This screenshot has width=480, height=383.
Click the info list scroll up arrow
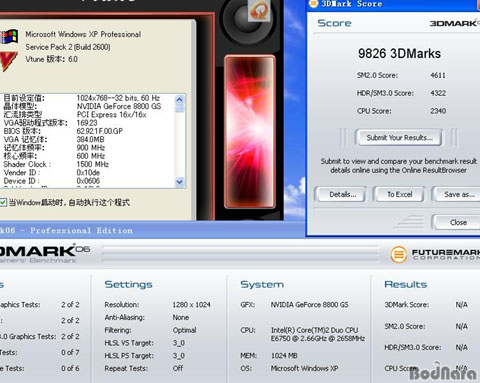tap(179, 99)
